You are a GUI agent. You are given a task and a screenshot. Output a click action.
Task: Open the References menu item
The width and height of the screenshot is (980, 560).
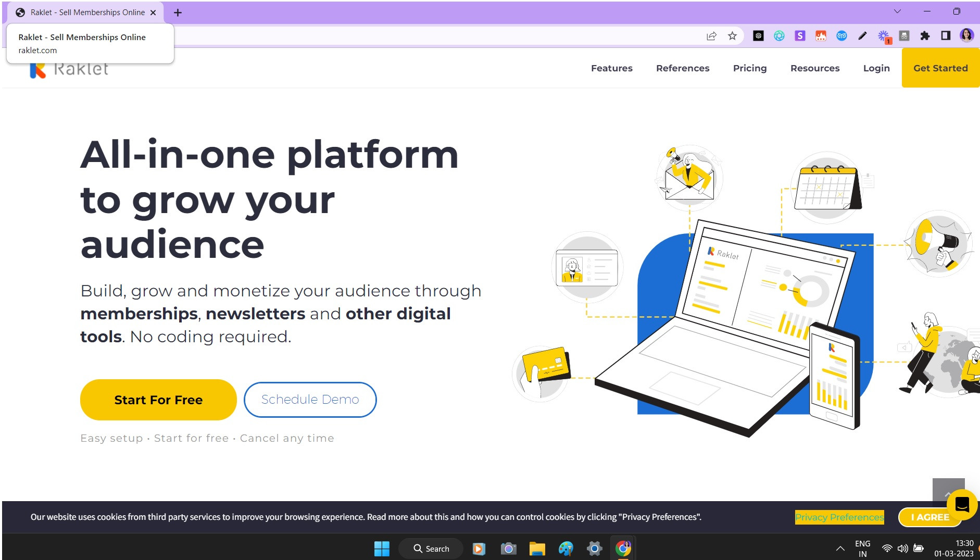click(x=683, y=68)
